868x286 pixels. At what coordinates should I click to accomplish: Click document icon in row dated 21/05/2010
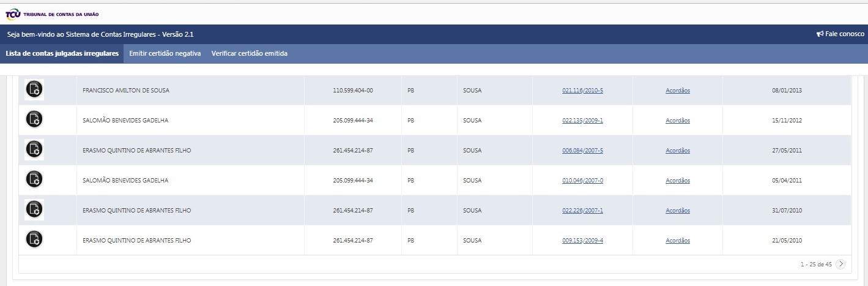coord(34,240)
